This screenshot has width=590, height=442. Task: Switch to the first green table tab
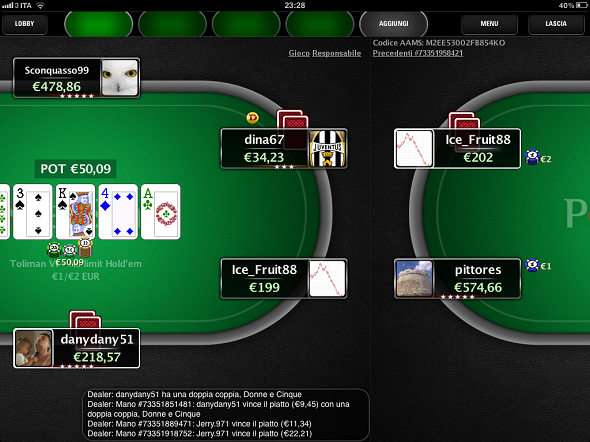click(x=99, y=24)
